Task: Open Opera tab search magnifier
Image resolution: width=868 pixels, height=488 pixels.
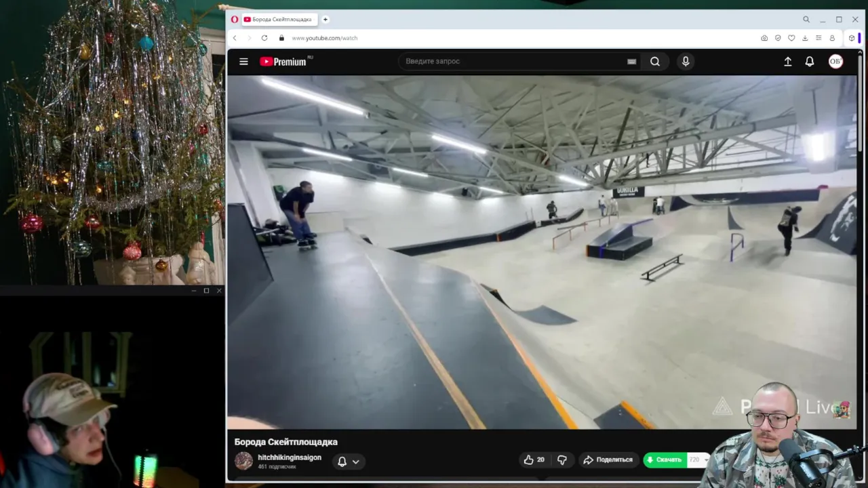Action: pyautogui.click(x=806, y=20)
